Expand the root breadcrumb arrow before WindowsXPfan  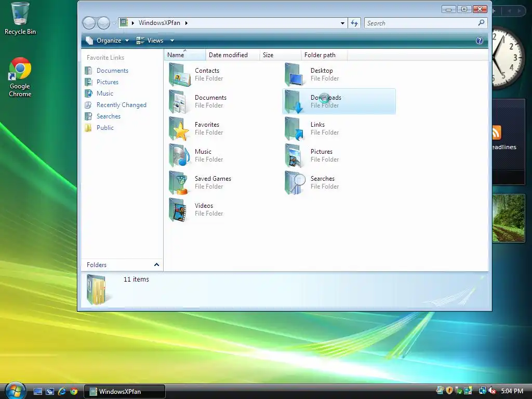[x=133, y=23]
